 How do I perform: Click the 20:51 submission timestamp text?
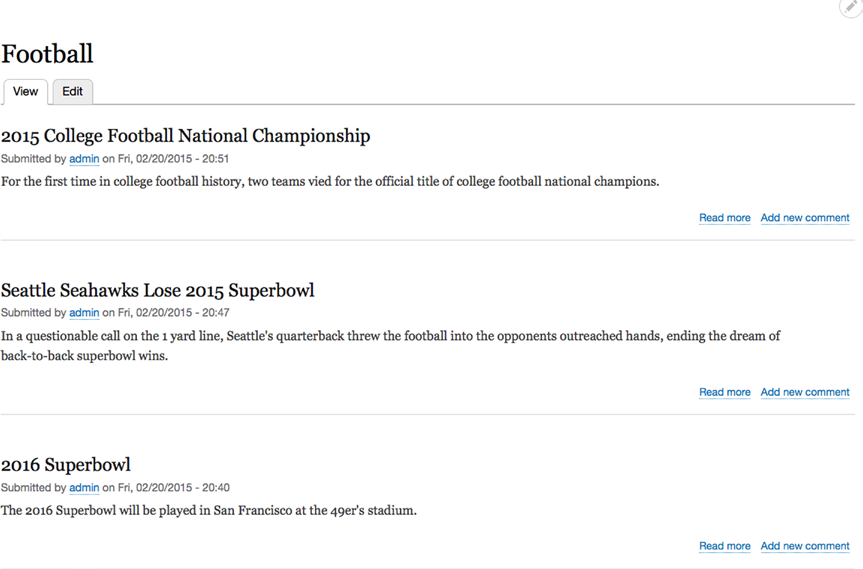click(x=215, y=159)
